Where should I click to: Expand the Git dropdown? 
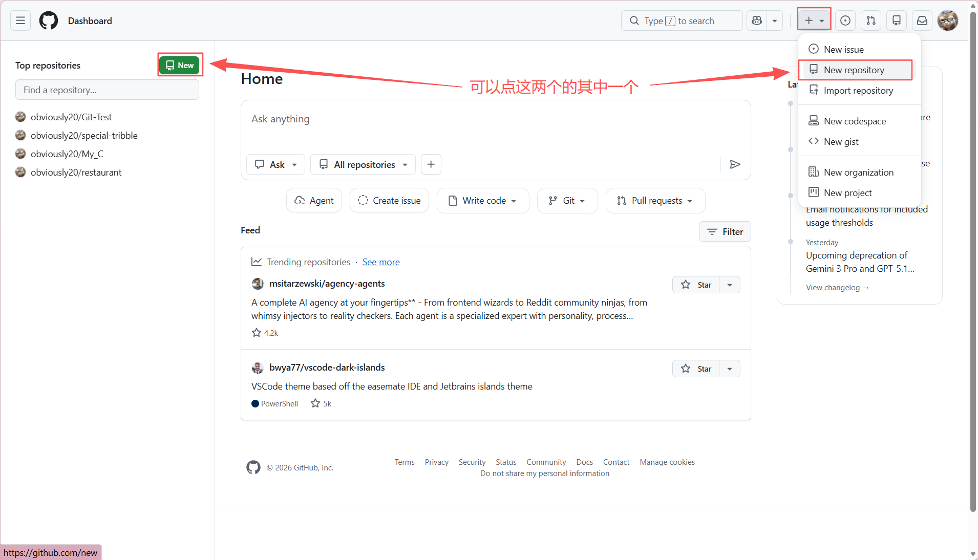click(x=567, y=201)
